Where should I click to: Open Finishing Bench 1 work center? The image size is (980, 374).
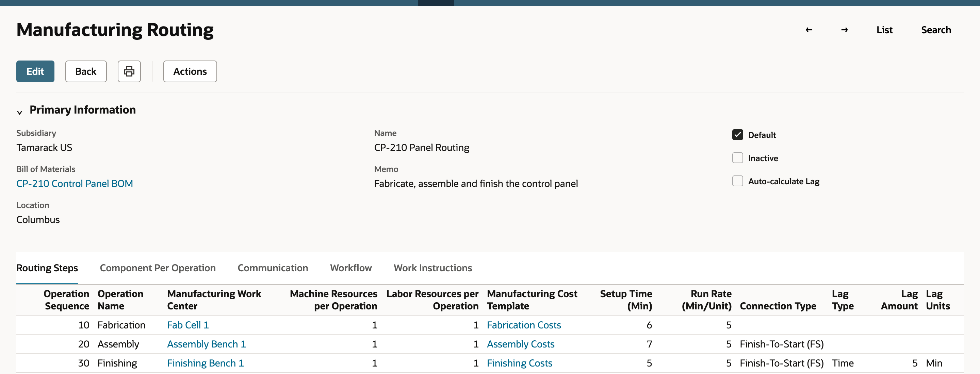point(206,363)
